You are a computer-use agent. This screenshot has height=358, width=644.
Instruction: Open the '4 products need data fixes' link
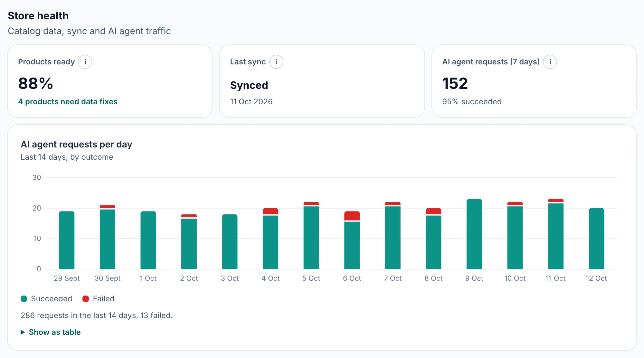coord(68,102)
